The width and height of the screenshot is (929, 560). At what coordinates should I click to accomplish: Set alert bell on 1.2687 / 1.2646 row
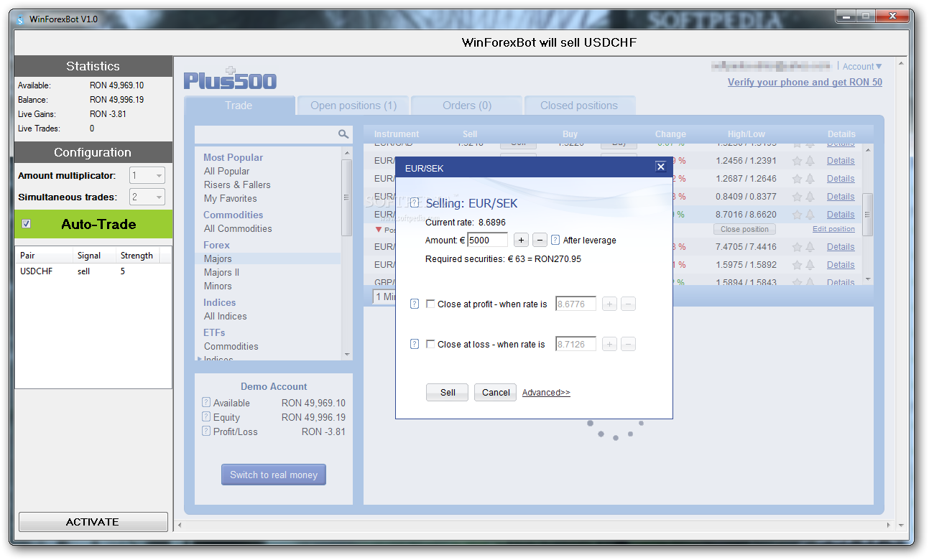click(810, 179)
